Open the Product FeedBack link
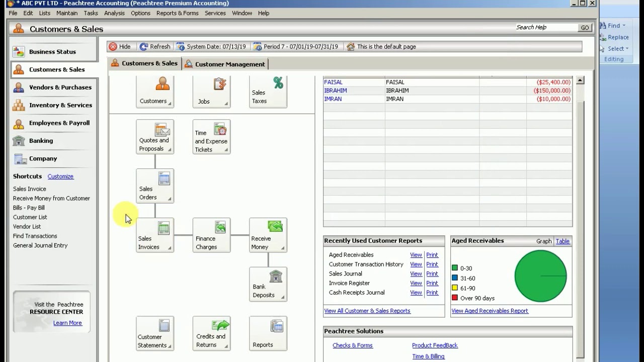 tap(435, 345)
